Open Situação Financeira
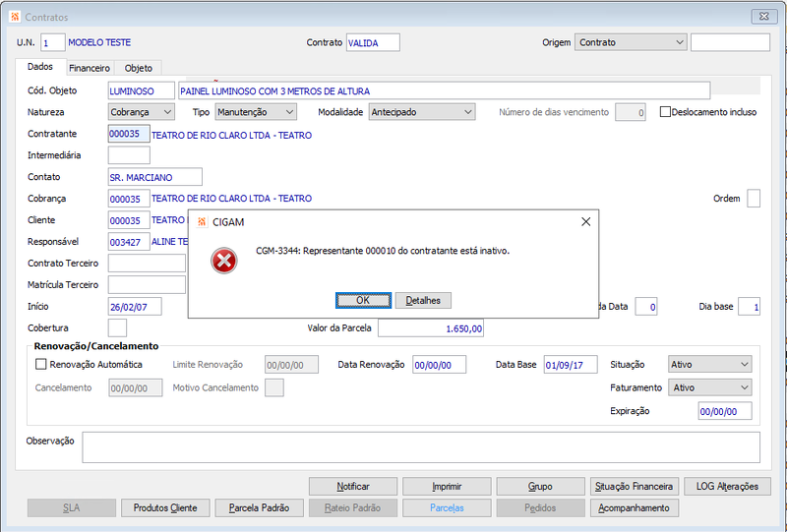The width and height of the screenshot is (787, 532). (x=635, y=487)
